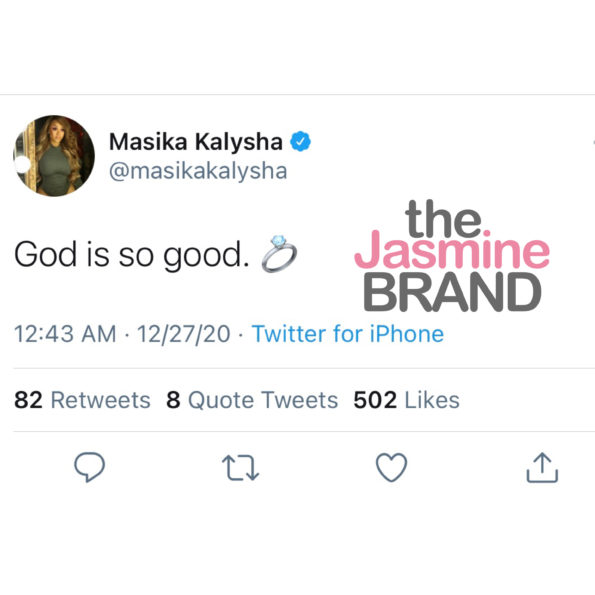The image size is (595, 595).
Task: Retweet using the two-arrows icon
Action: click(240, 468)
